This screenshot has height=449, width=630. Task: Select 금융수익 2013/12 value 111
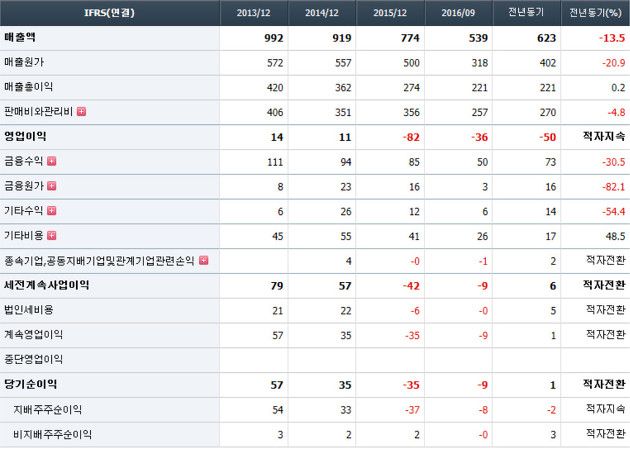coord(275,162)
